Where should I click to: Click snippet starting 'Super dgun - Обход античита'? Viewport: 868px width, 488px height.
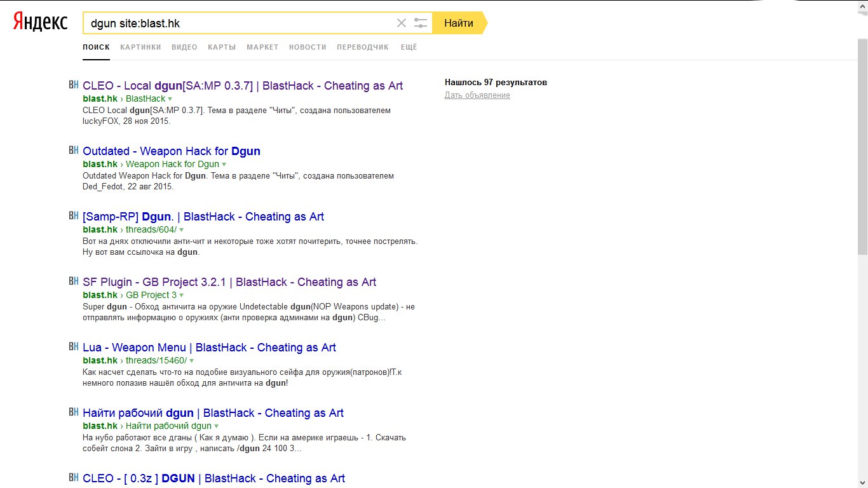248,312
